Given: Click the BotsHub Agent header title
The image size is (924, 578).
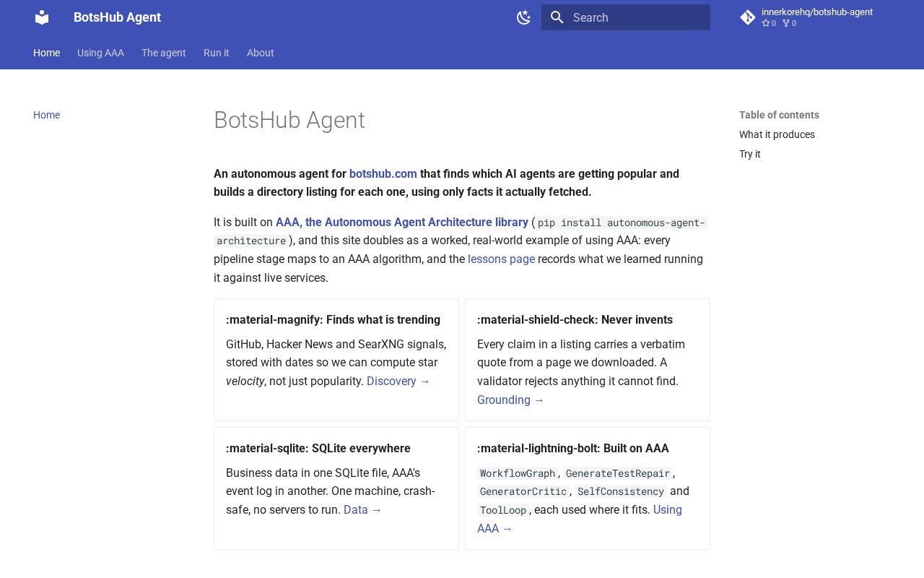Looking at the screenshot, I should pos(117,17).
